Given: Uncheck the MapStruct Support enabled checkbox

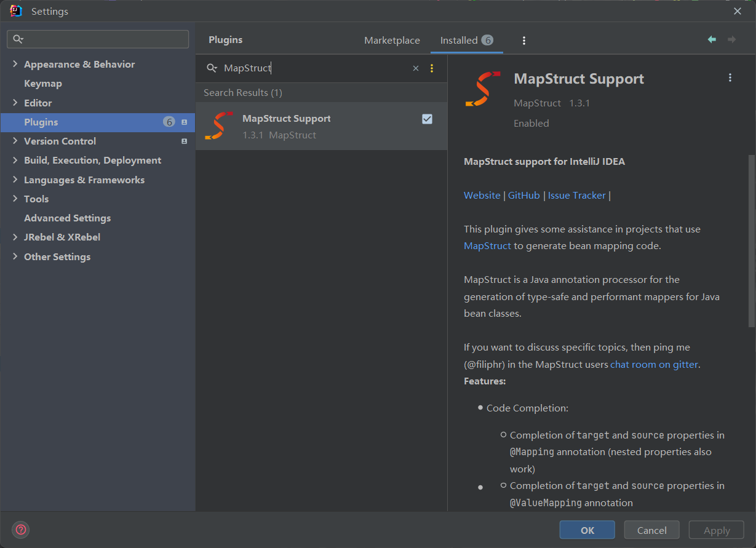Looking at the screenshot, I should coord(427,119).
